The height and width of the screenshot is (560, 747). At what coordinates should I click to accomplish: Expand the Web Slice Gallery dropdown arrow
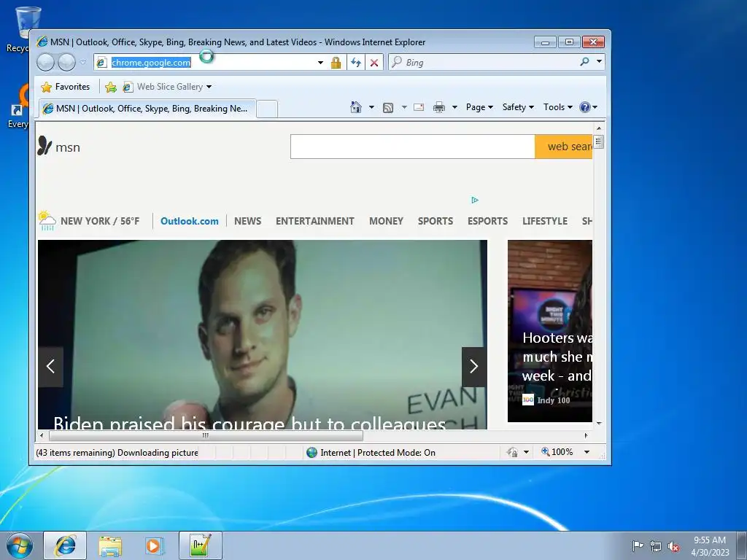209,87
